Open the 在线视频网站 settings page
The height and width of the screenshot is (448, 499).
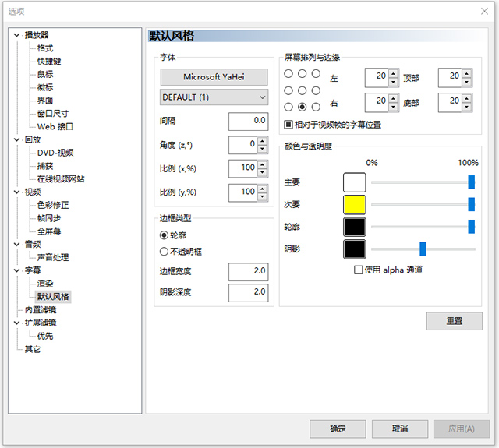coord(61,179)
